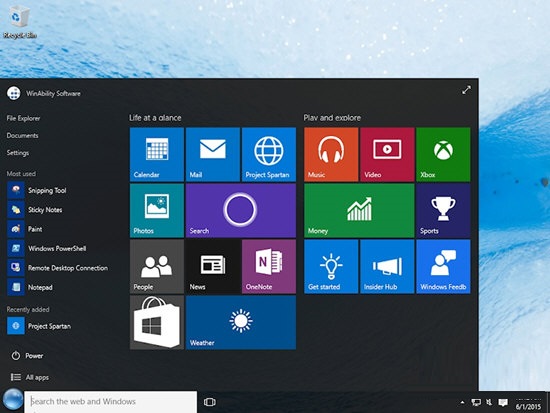The width and height of the screenshot is (550, 413).
Task: Open the Power options menu
Action: (27, 356)
